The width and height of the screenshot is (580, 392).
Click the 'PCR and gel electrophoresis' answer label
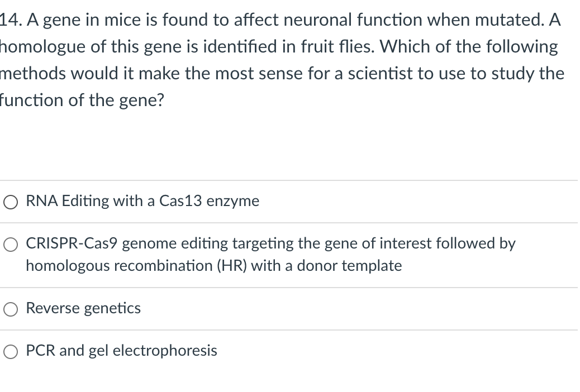point(121,351)
